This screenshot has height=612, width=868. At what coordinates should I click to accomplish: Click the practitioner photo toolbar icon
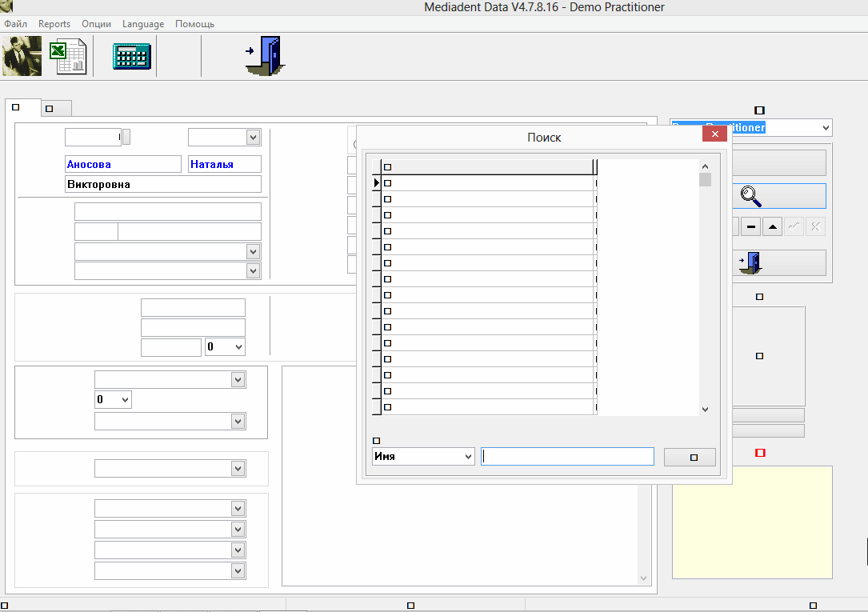pyautogui.click(x=22, y=57)
